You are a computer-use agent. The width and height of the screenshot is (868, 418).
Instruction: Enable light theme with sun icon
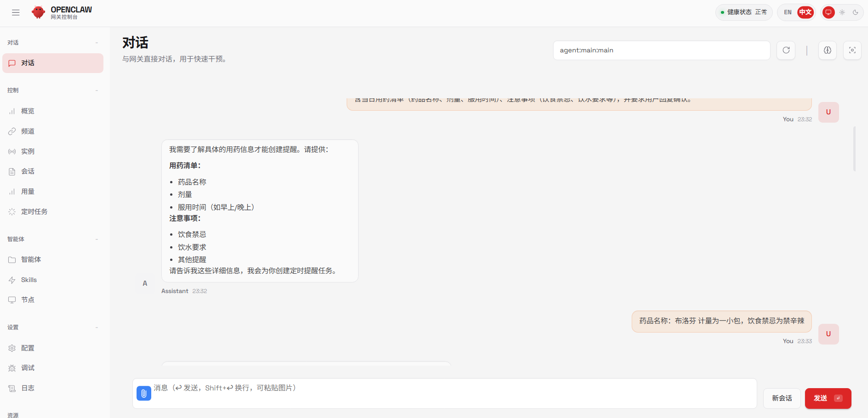coord(842,12)
